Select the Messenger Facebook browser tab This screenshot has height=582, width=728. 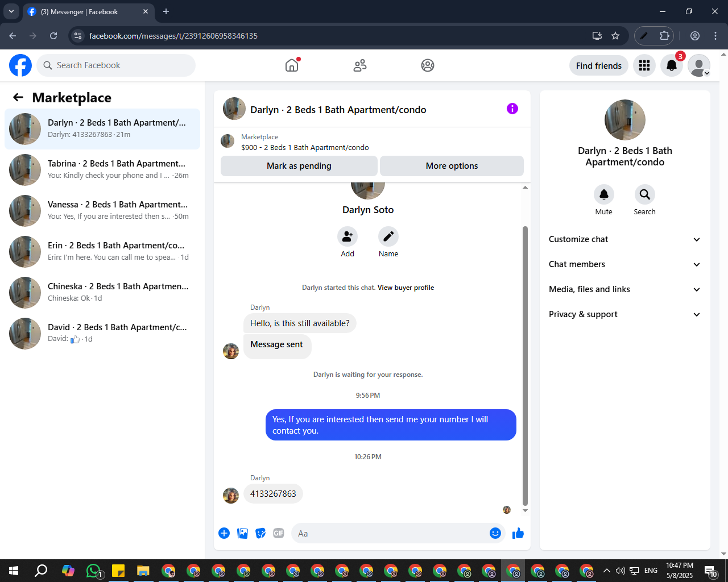(88, 11)
